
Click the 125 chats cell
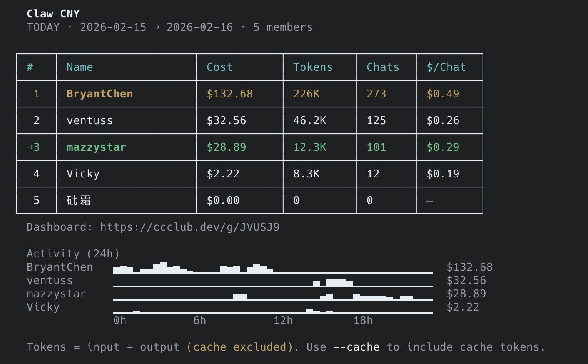pos(376,120)
